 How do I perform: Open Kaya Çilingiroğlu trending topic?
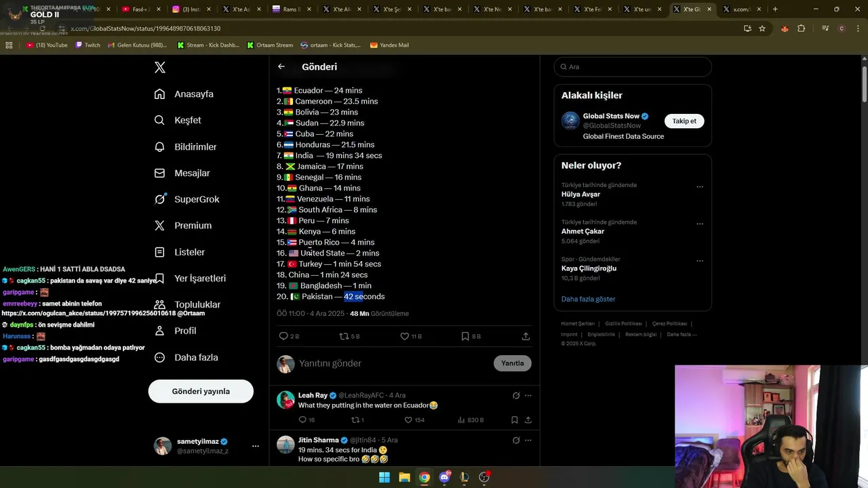pos(589,268)
